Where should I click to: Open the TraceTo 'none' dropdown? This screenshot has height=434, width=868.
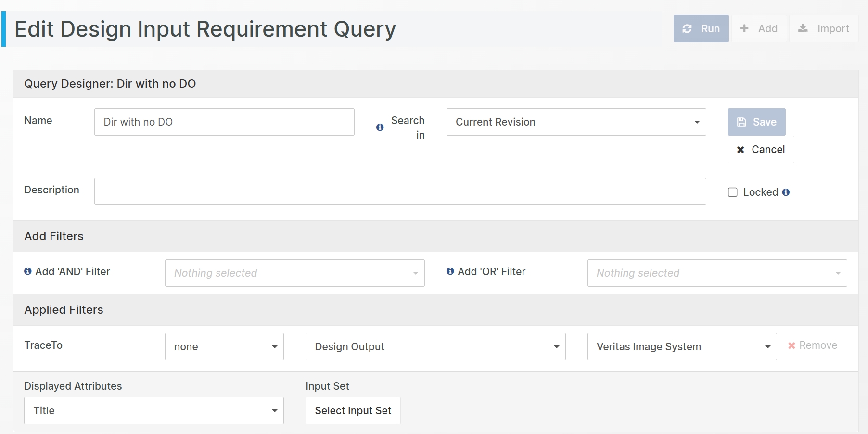pos(224,346)
